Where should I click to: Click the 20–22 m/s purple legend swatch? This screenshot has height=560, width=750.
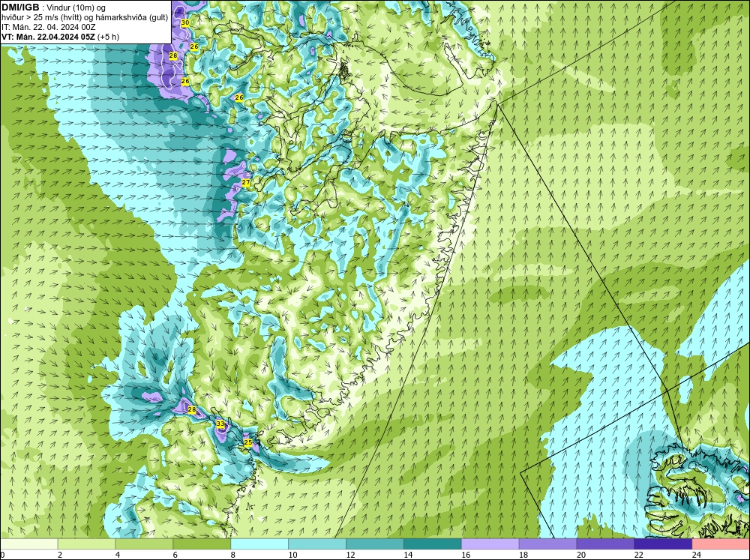(605, 544)
